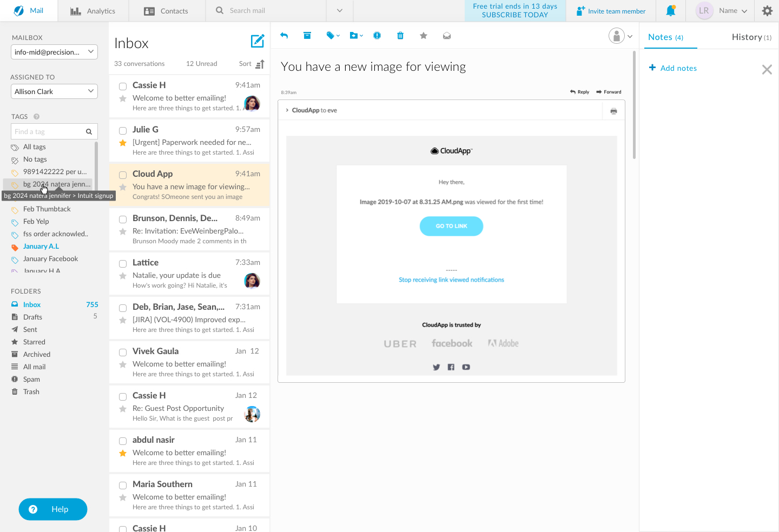Click the Twitter icon in email footer
Image resolution: width=779 pixels, height=532 pixels.
point(437,367)
